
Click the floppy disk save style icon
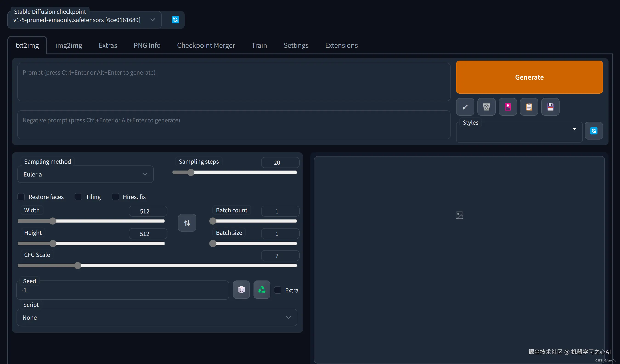tap(550, 107)
